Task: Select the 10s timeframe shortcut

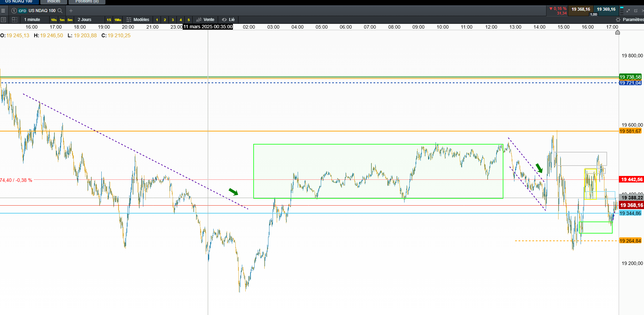Action: coord(54,20)
